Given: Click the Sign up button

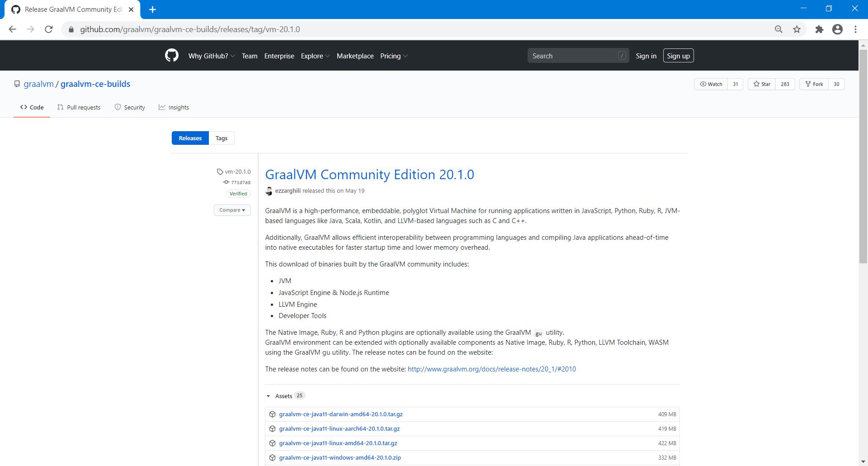Looking at the screenshot, I should pos(678,56).
